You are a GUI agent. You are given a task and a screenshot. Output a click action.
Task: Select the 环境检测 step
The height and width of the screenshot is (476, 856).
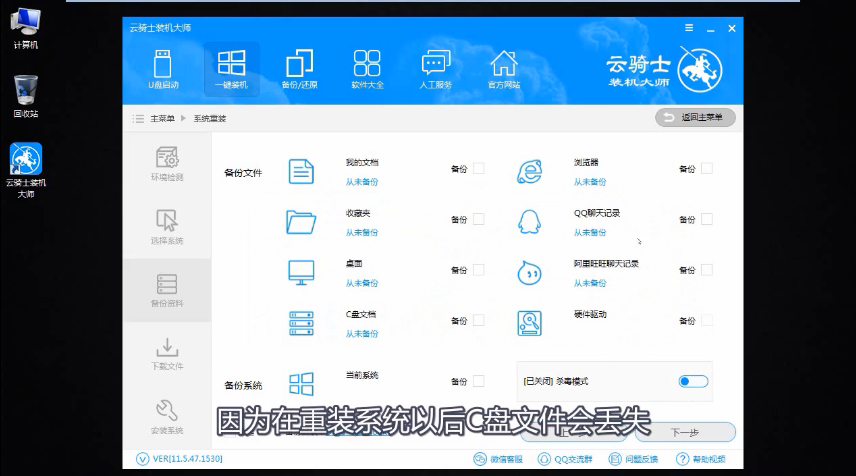click(167, 163)
